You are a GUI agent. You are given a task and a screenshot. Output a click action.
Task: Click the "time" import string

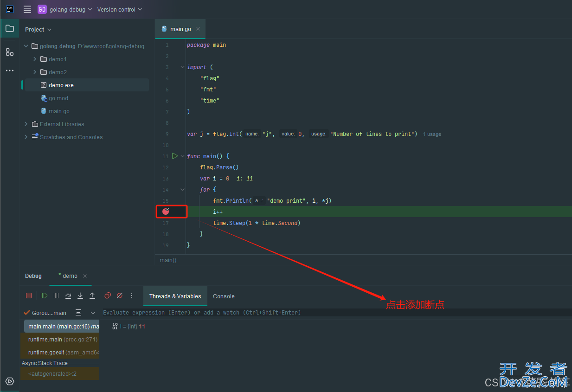coord(210,101)
